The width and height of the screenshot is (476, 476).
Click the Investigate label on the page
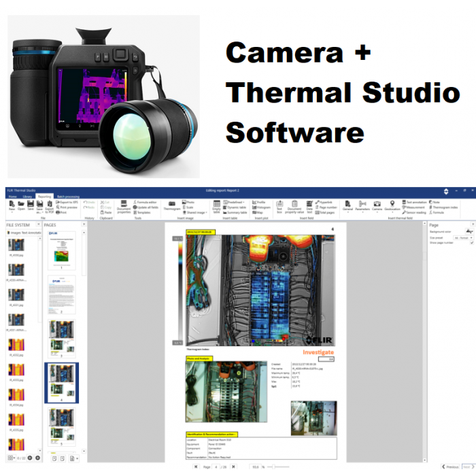(318, 352)
